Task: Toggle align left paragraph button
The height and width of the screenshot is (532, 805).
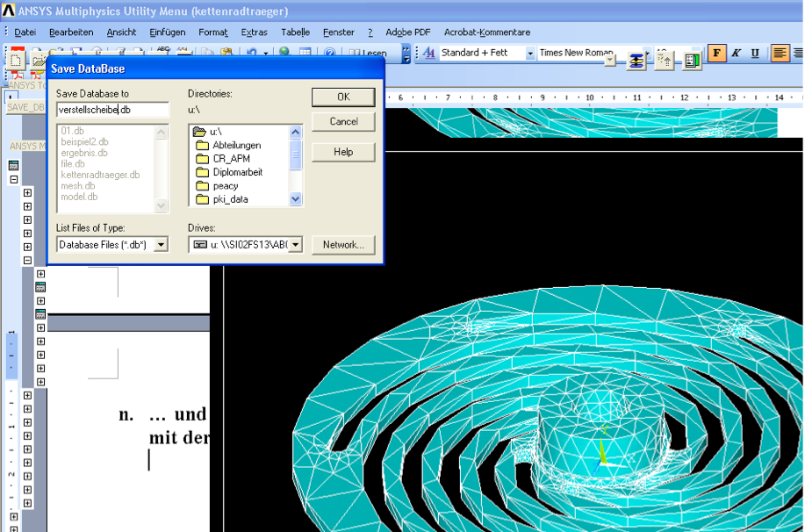Action: (780, 53)
